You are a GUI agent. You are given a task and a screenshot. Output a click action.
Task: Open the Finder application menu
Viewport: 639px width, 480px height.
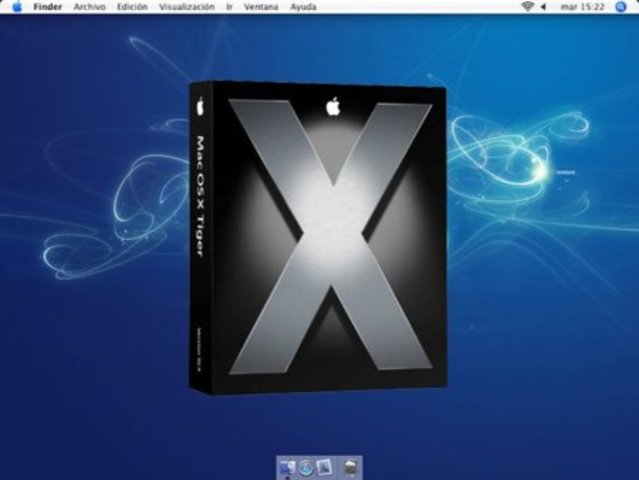point(48,7)
